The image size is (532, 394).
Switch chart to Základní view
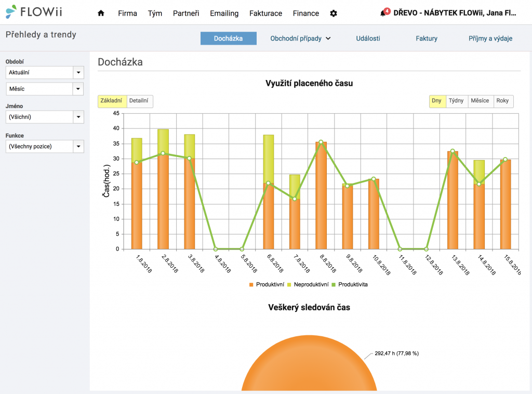112,101
